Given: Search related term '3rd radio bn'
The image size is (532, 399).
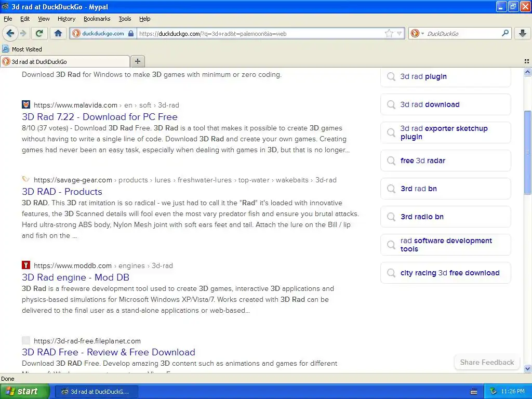Looking at the screenshot, I should pos(445,217).
